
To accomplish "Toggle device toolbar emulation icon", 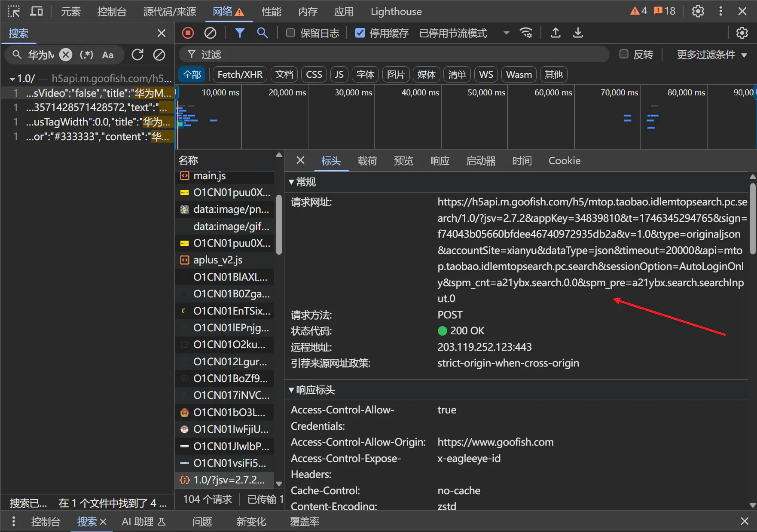I will click(36, 12).
